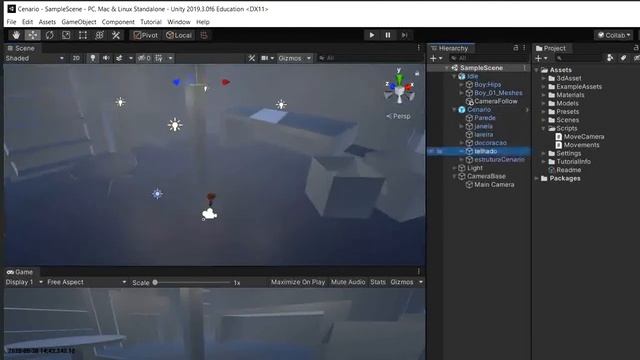Screen dimensions: 640x360
Task: Open the Free Aspect dropdown
Action: 86,282
